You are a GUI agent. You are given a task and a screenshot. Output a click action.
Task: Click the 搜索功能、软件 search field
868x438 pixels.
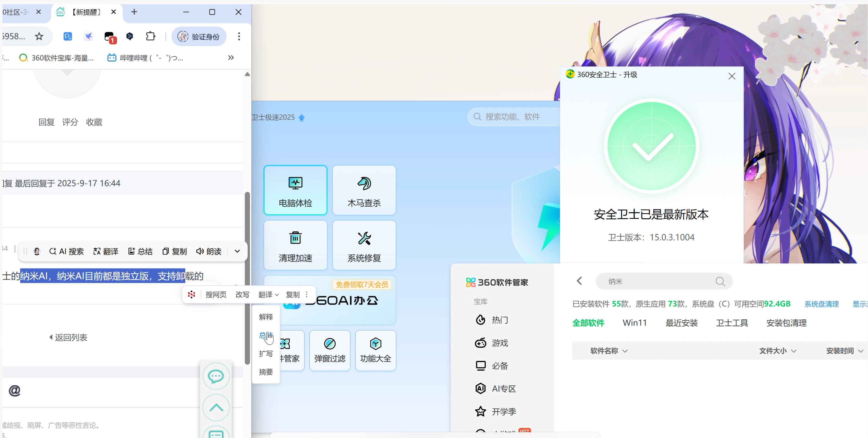(514, 117)
